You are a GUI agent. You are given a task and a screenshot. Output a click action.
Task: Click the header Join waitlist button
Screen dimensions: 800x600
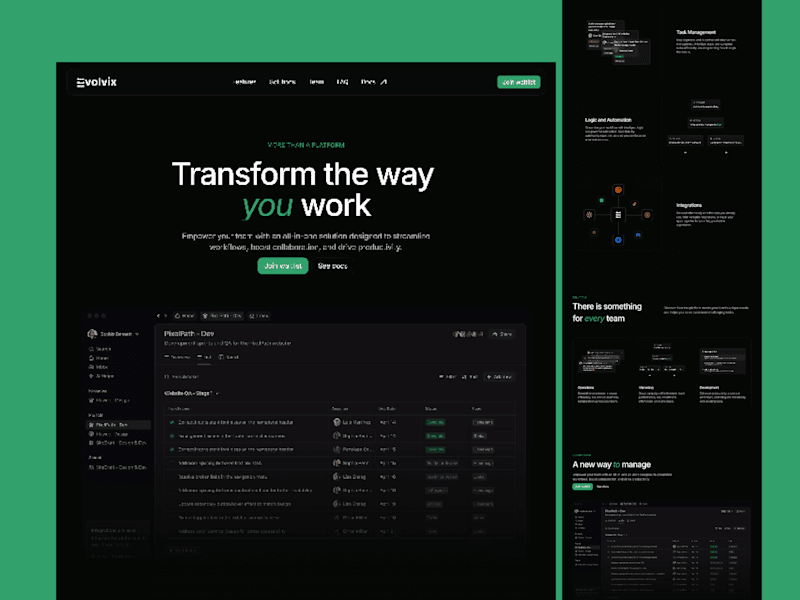(x=518, y=82)
